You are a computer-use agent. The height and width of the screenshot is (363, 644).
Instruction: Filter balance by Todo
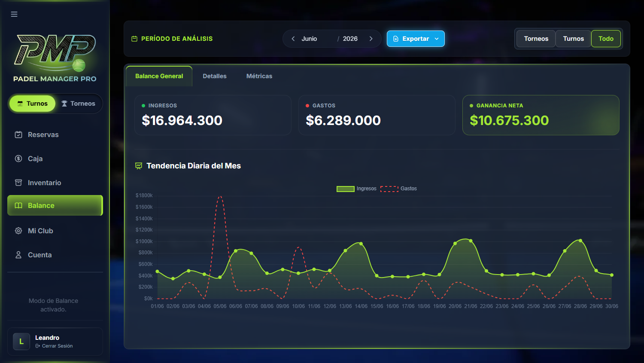pyautogui.click(x=606, y=39)
